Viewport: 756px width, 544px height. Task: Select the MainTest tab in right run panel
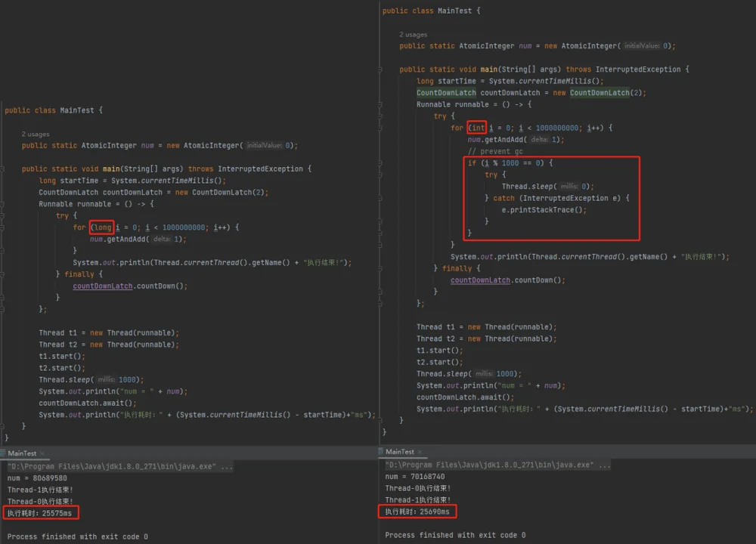[x=400, y=452]
